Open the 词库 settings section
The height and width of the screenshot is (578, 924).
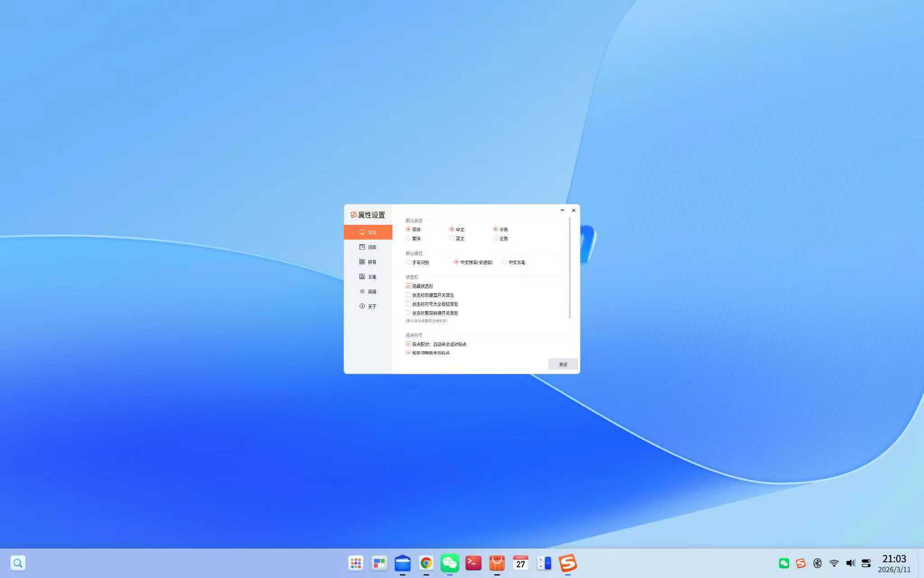[x=368, y=247]
